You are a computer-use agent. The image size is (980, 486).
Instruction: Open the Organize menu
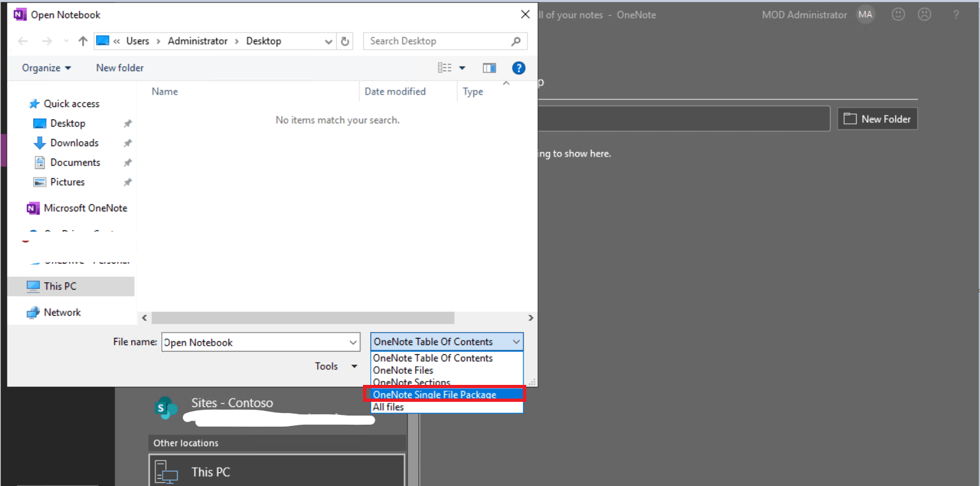click(x=46, y=68)
